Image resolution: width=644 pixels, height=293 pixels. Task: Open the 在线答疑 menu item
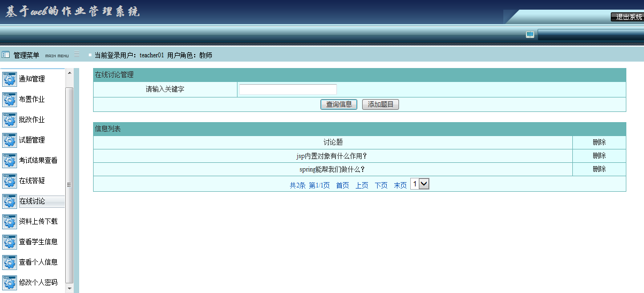click(32, 181)
